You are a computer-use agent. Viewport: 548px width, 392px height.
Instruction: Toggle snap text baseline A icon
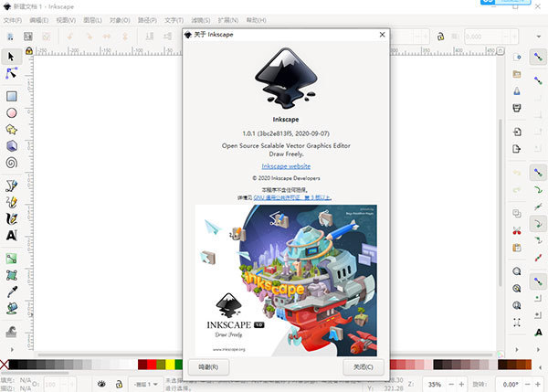pos(539,333)
